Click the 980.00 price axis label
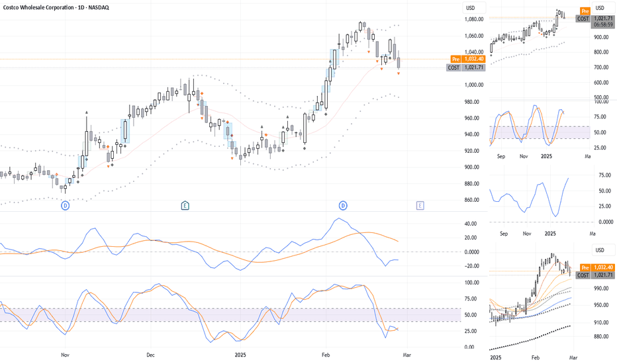 [x=471, y=102]
